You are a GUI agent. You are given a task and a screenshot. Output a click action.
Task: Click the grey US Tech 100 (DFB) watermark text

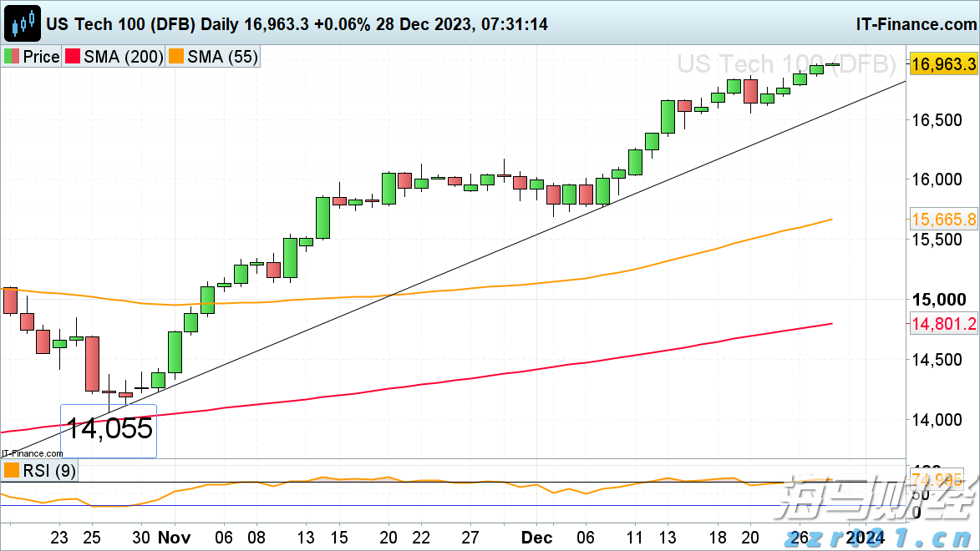tap(785, 64)
